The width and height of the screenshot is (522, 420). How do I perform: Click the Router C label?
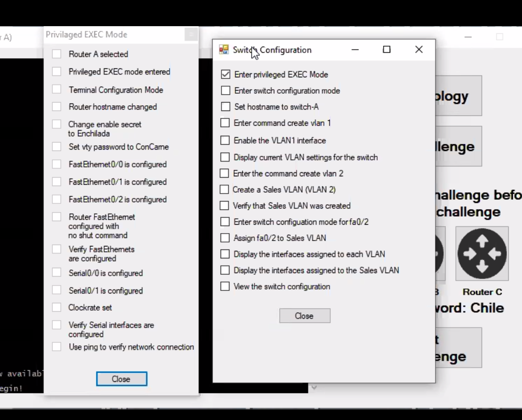pos(482,292)
